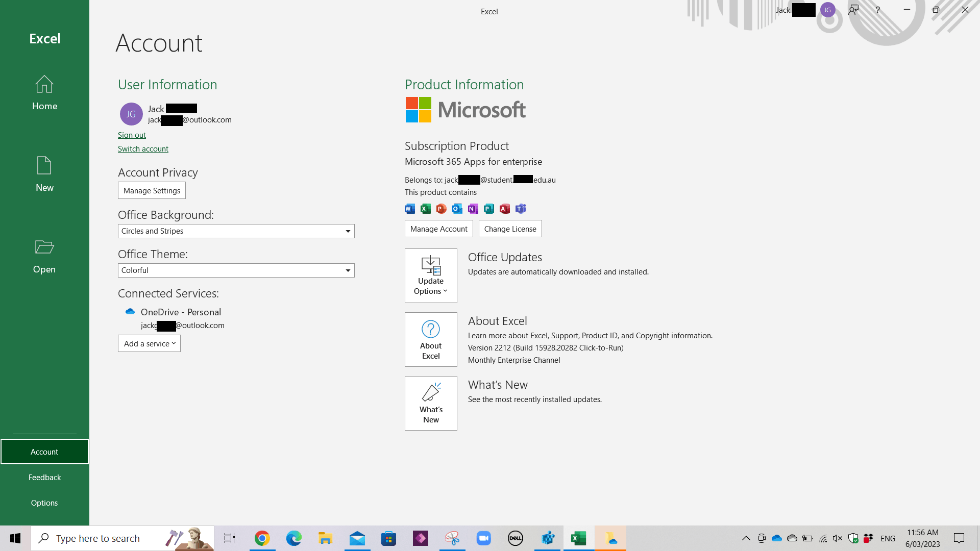This screenshot has height=551, width=980.
Task: Open the What's New button
Action: (x=431, y=403)
